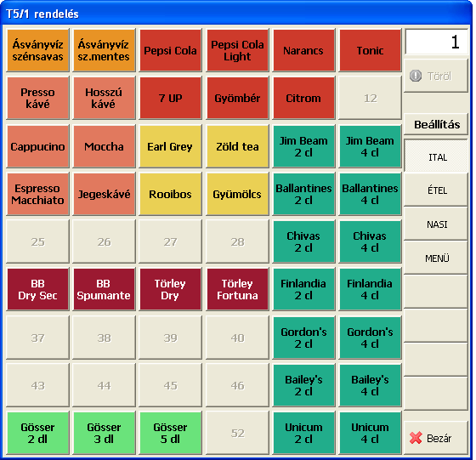Add Jim Beam 2 cl

(x=303, y=146)
